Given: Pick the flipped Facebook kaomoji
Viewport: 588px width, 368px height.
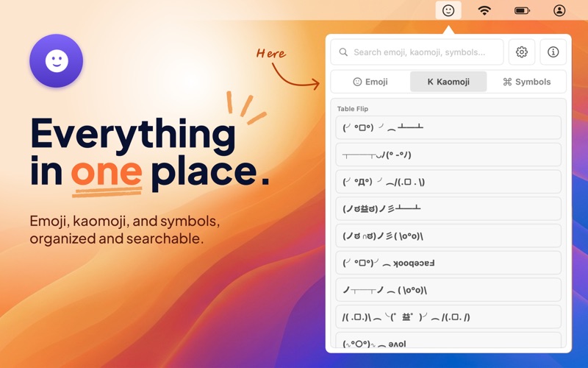Looking at the screenshot, I should [x=448, y=263].
